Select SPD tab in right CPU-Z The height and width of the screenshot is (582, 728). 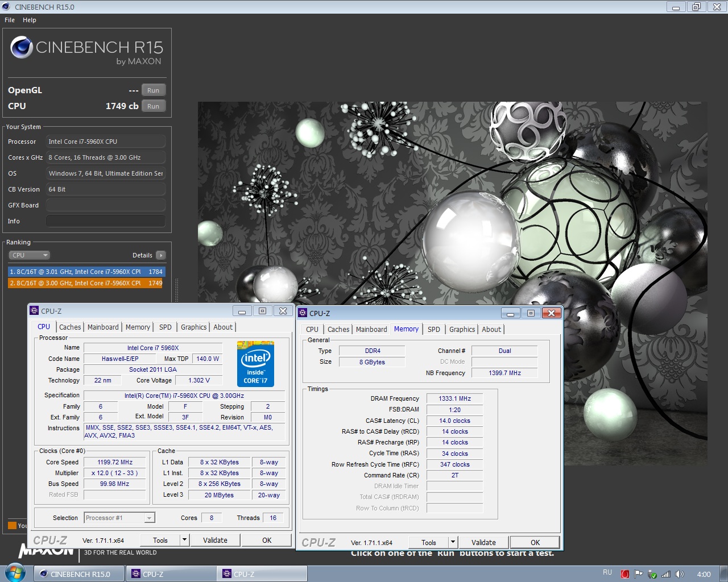pyautogui.click(x=434, y=329)
